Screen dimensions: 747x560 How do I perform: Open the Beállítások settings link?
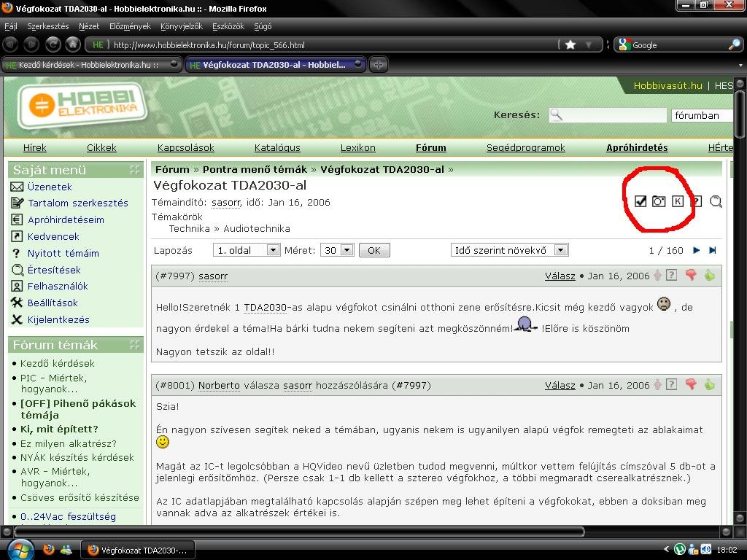pyautogui.click(x=53, y=303)
